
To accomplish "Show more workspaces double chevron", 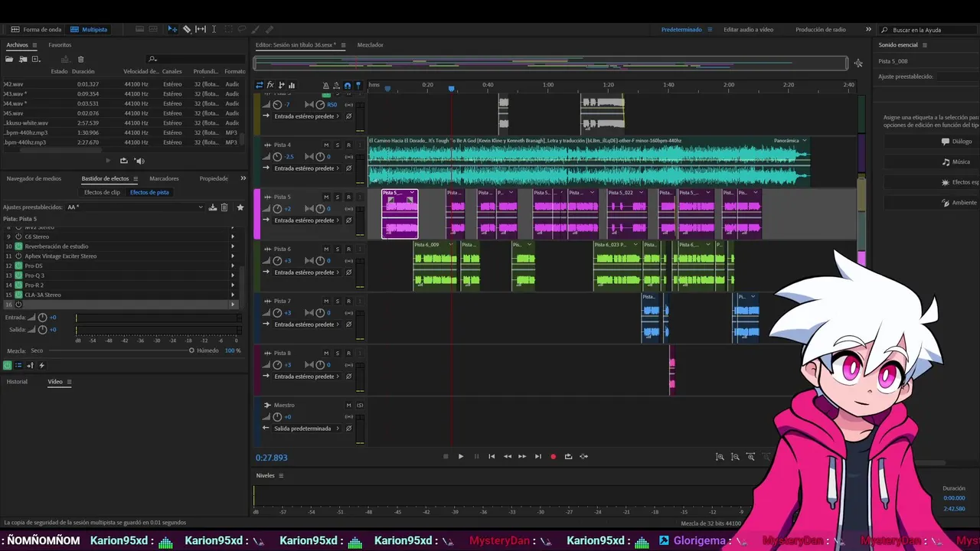I will click(868, 29).
